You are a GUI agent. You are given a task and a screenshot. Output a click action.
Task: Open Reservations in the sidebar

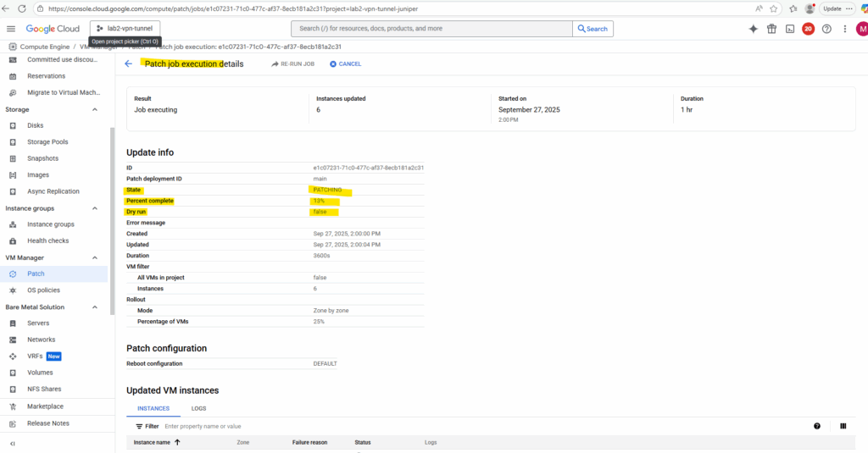(46, 76)
